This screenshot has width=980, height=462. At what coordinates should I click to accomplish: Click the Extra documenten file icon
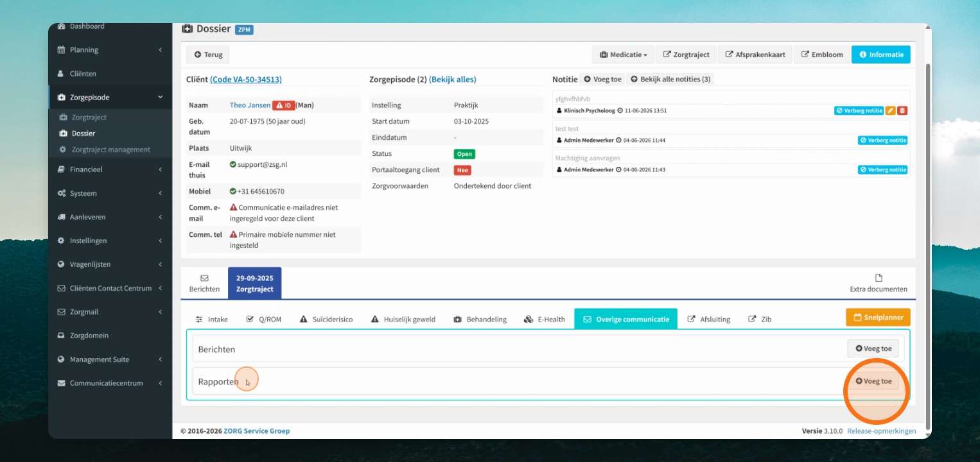(x=879, y=278)
